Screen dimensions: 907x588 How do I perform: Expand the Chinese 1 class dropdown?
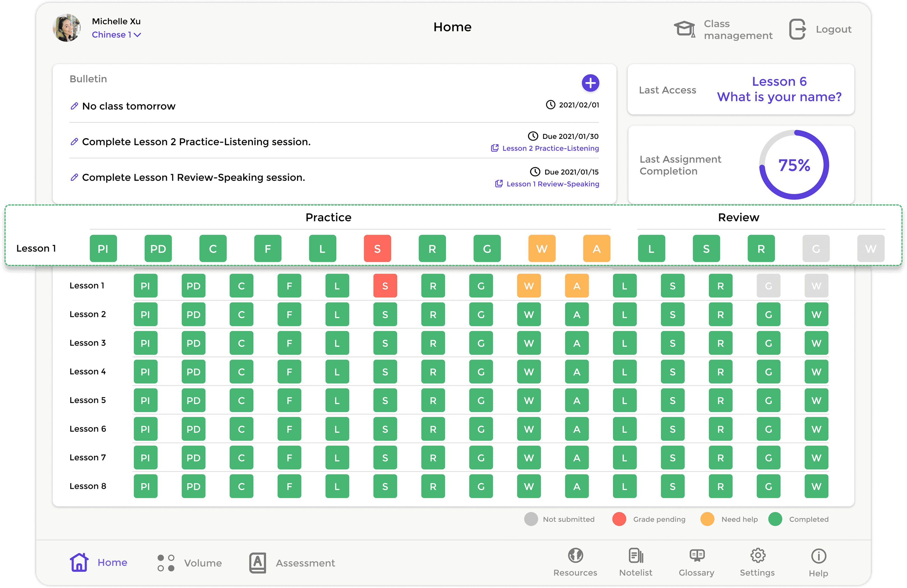116,35
